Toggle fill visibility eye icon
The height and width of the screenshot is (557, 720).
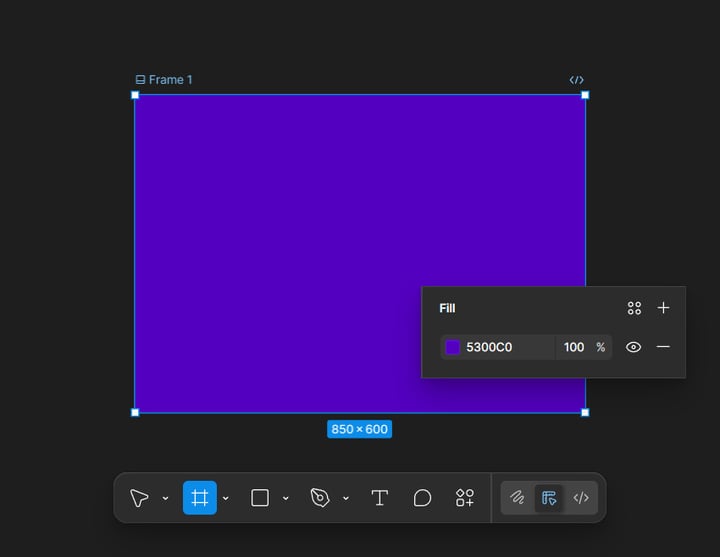point(634,347)
